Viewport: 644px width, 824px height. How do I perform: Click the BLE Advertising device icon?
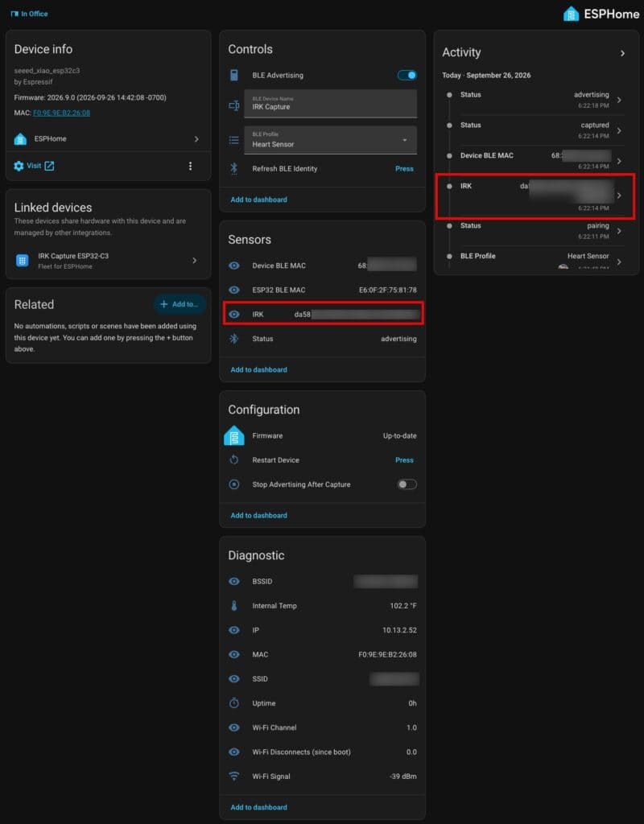click(x=234, y=75)
